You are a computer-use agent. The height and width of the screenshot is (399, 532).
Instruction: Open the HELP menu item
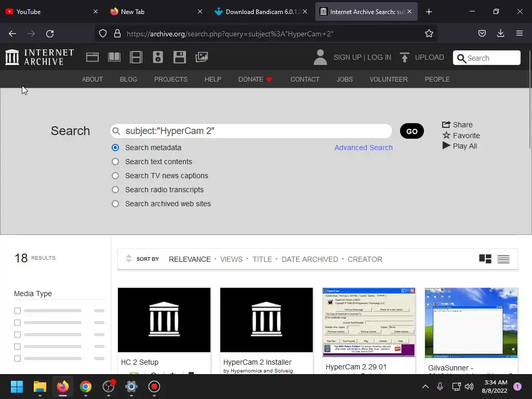[212, 79]
